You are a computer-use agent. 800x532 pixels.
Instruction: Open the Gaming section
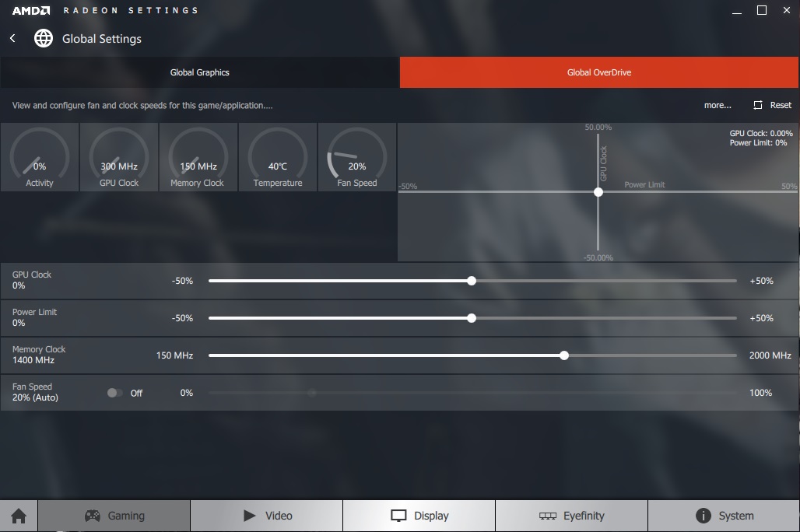[114, 516]
